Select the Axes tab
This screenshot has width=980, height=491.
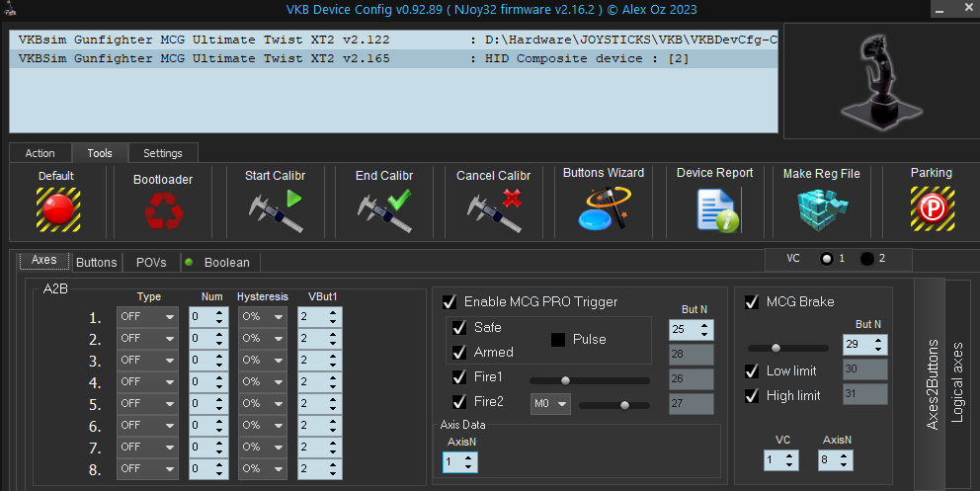click(x=43, y=261)
